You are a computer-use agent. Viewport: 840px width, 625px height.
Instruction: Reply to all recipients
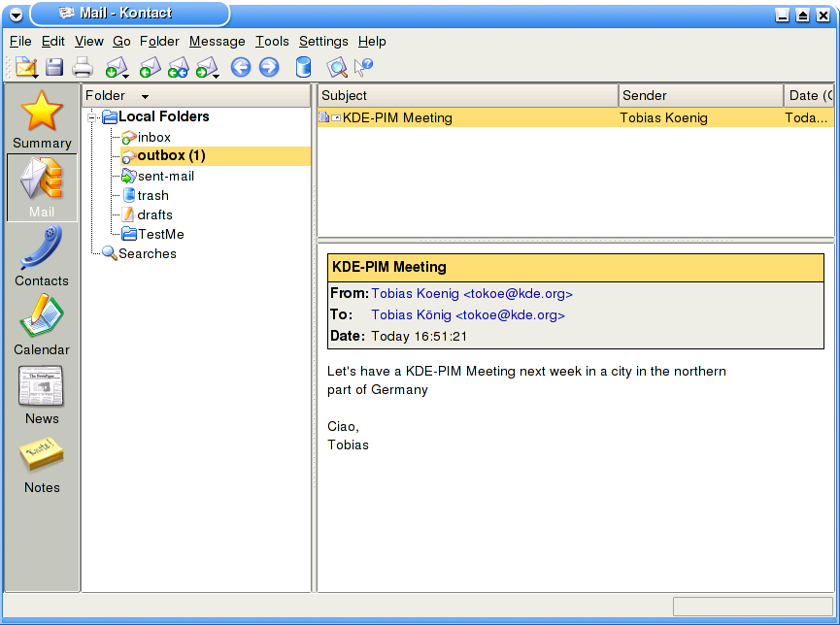point(179,68)
